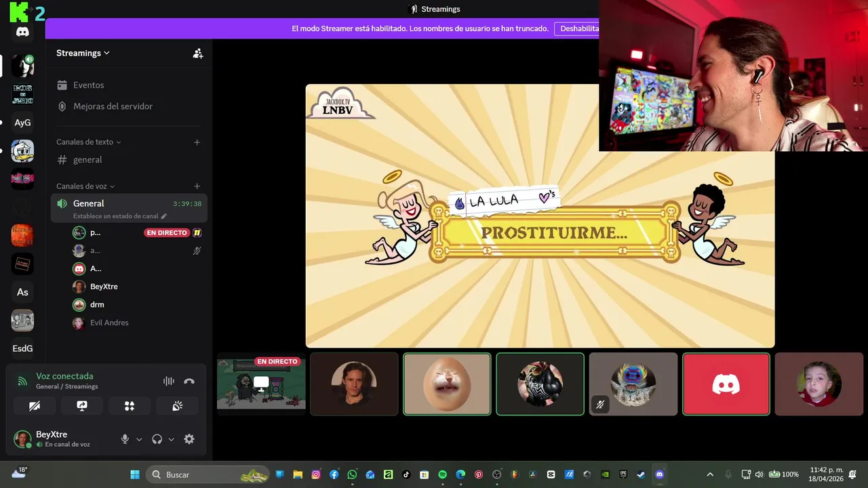
Task: Open Mejoras del servidor
Action: pos(129,106)
